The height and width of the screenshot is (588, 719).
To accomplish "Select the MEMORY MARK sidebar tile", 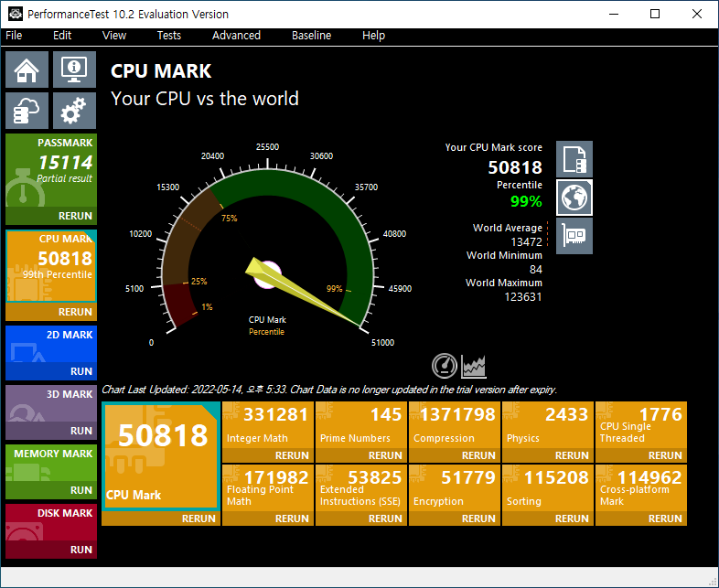I will click(51, 463).
